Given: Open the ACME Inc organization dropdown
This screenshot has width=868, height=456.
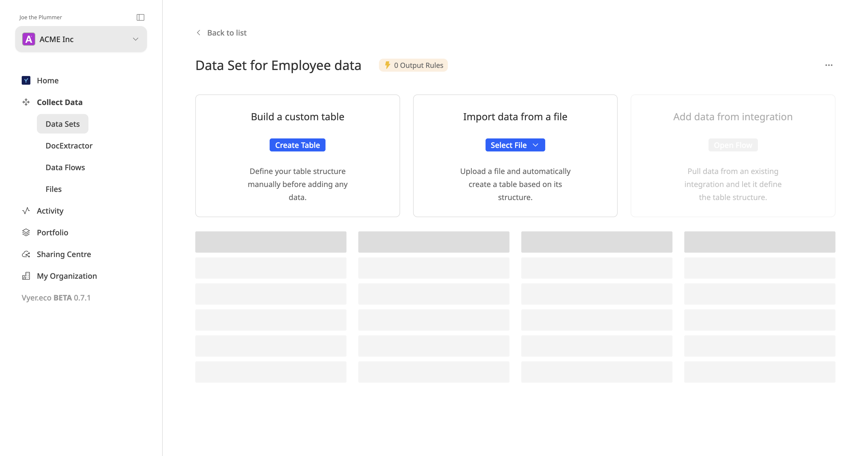Looking at the screenshot, I should pos(135,39).
